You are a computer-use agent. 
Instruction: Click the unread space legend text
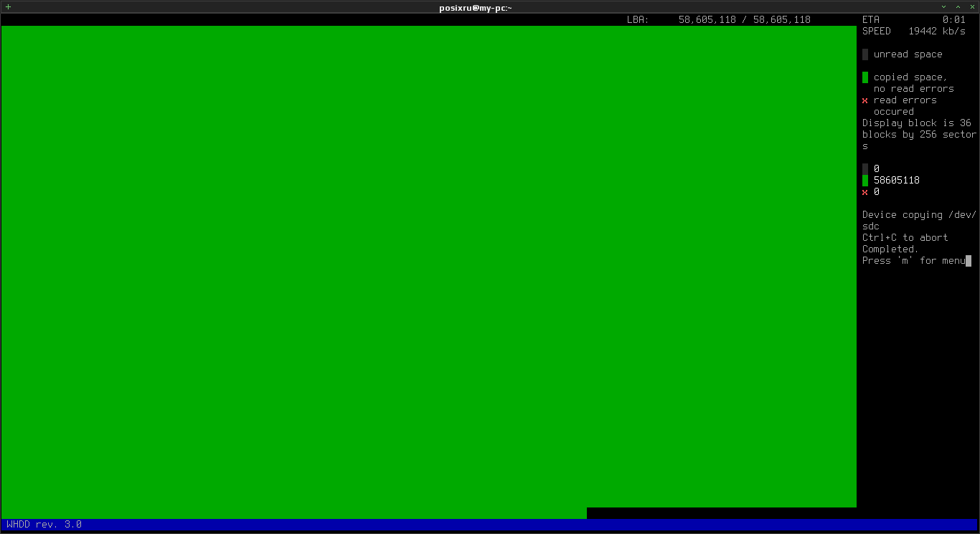(x=908, y=54)
